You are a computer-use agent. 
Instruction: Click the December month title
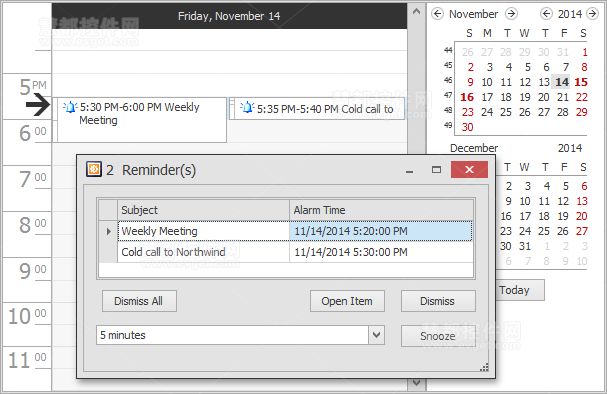474,148
